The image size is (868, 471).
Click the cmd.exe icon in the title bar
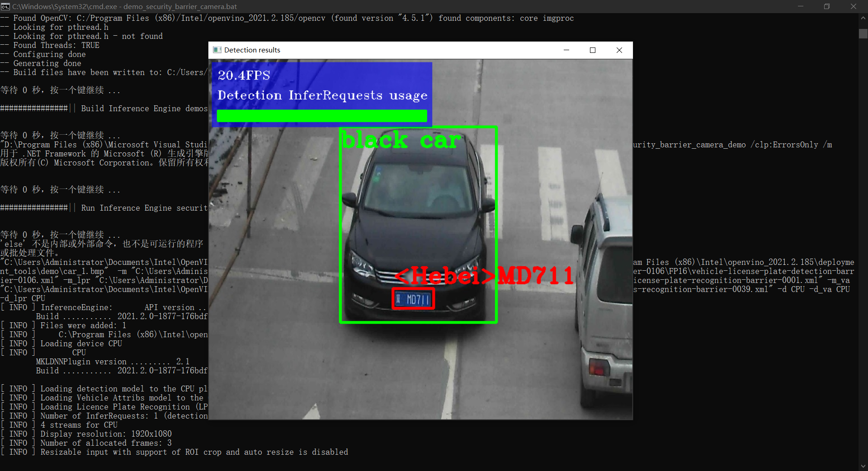[x=5, y=6]
